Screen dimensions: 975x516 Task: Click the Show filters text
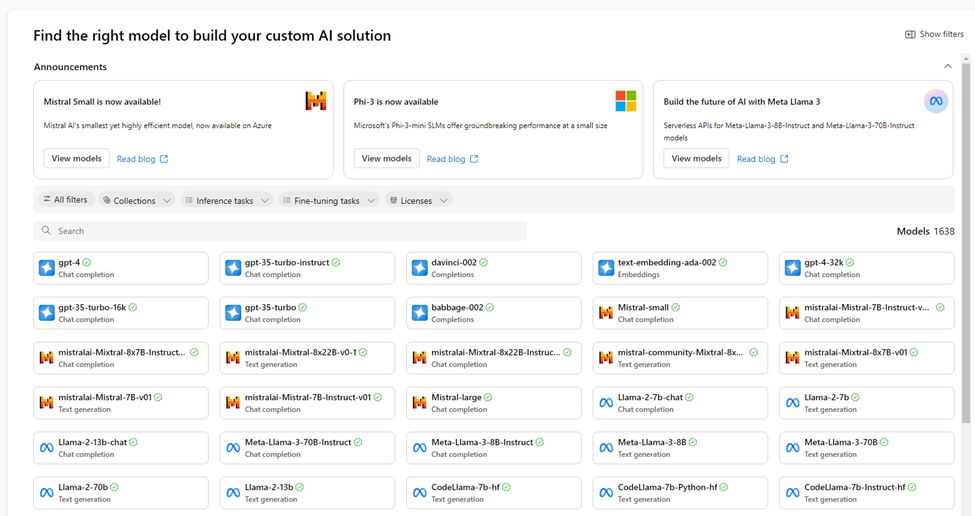[941, 34]
